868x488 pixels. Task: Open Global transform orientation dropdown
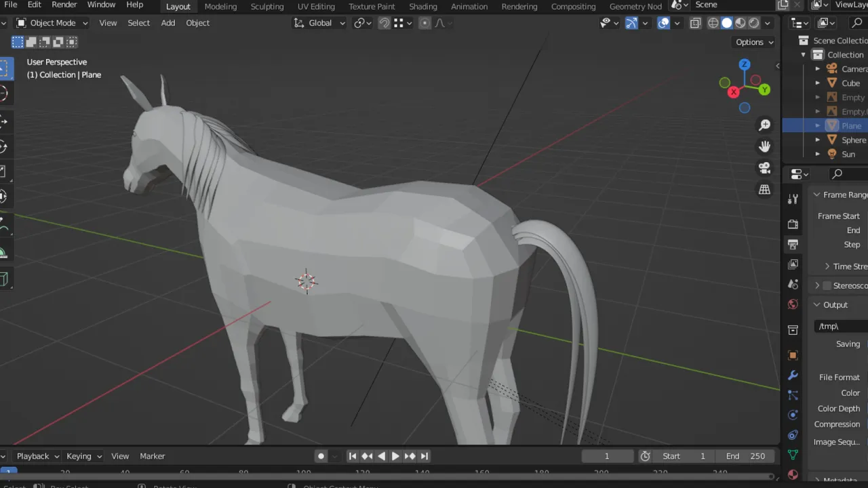tap(319, 23)
